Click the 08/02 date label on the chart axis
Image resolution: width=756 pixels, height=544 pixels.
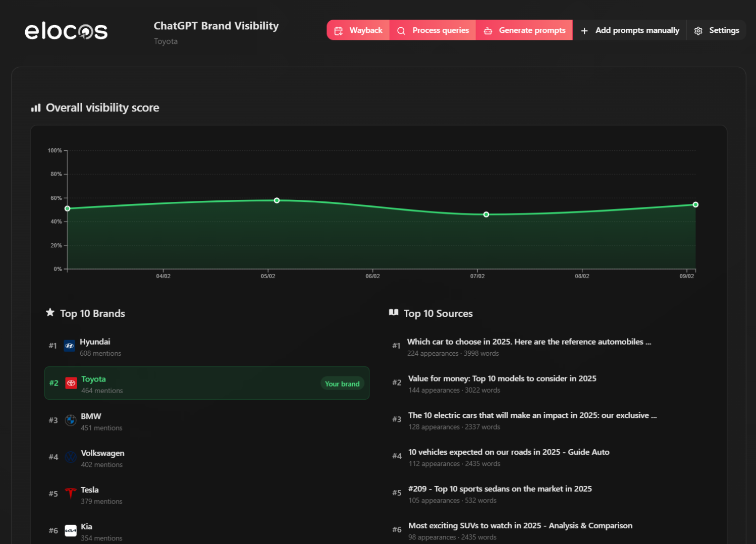click(x=582, y=276)
